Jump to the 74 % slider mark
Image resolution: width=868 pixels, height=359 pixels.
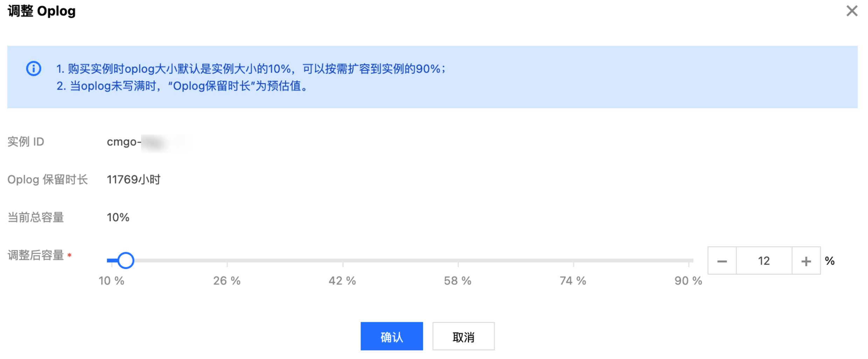point(573,281)
